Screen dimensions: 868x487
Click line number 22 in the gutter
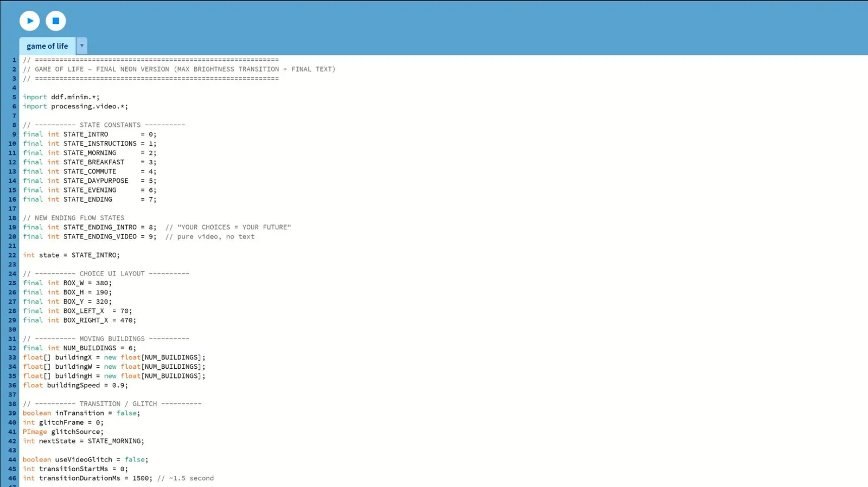[x=12, y=255]
